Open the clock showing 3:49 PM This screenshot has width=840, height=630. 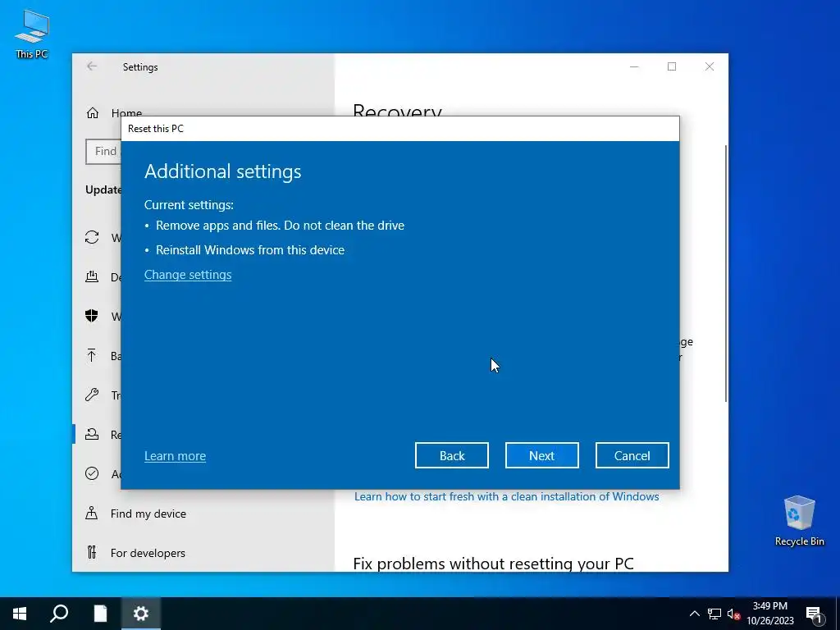coord(769,614)
